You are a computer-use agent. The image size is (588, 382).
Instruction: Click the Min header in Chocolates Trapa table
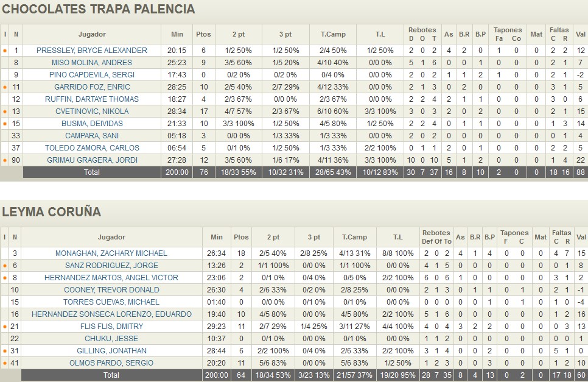[x=177, y=34]
